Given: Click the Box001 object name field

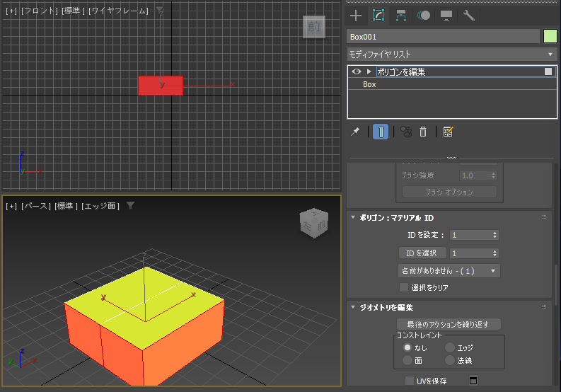Looking at the screenshot, I should tap(443, 37).
